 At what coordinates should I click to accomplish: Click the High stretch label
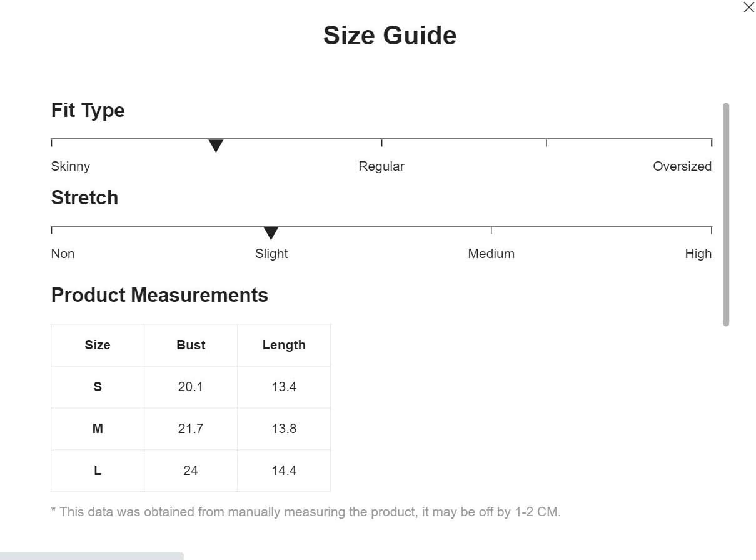(698, 254)
